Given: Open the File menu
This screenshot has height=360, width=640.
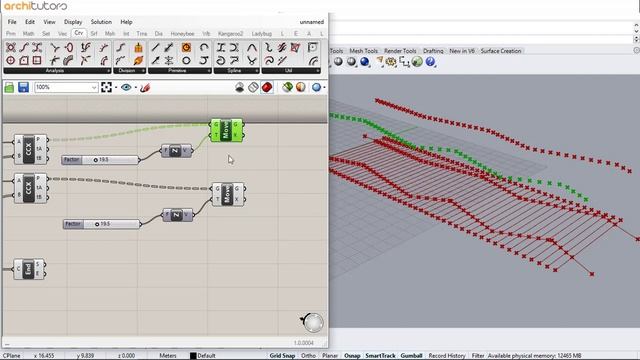Looking at the screenshot, I should pyautogui.click(x=12, y=22).
